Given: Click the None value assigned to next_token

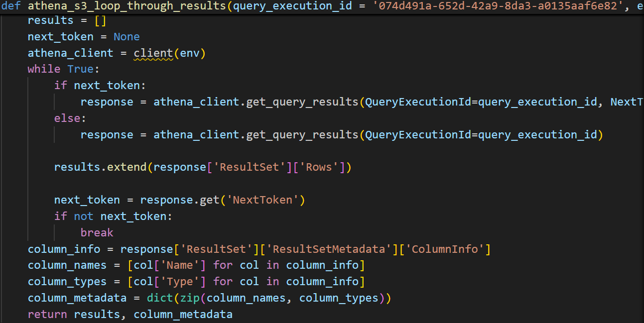Looking at the screenshot, I should (127, 37).
